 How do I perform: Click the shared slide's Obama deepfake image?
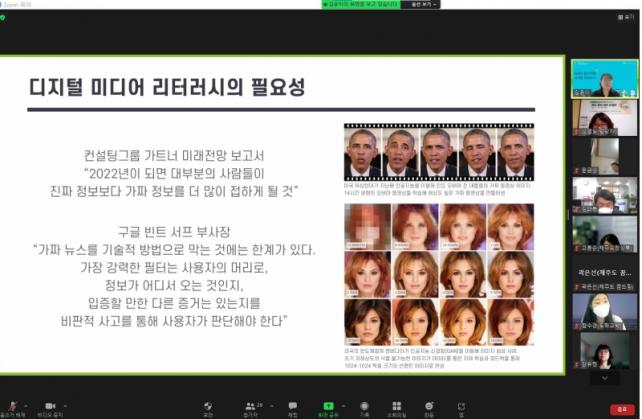coord(438,153)
